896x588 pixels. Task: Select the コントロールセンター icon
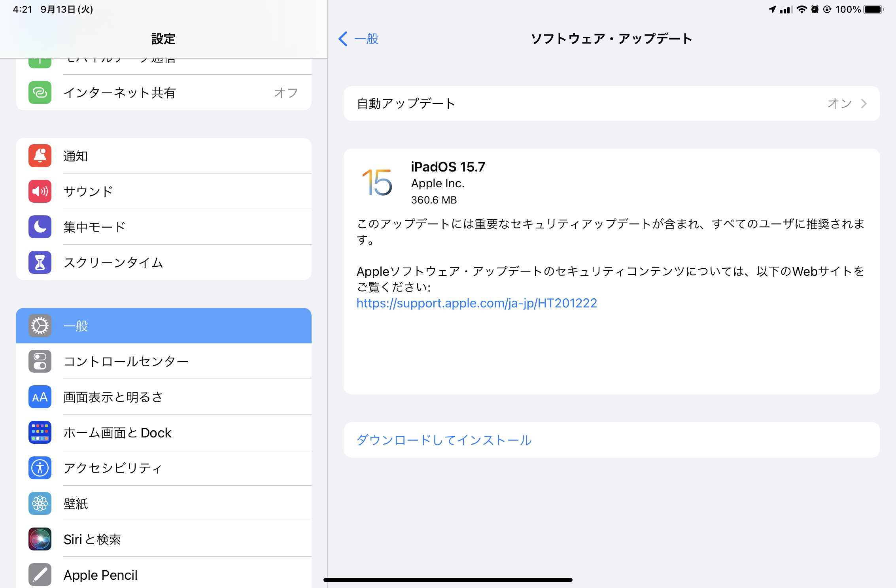tap(40, 361)
